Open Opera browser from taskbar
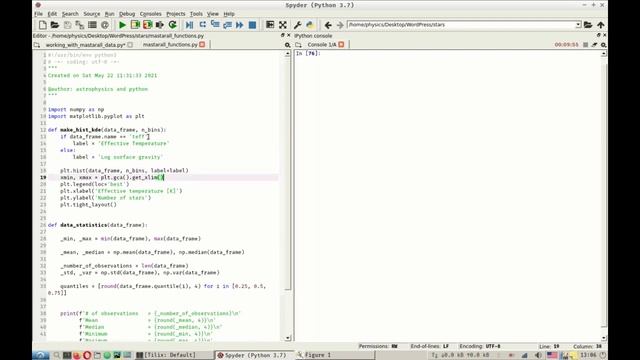 [87, 355]
